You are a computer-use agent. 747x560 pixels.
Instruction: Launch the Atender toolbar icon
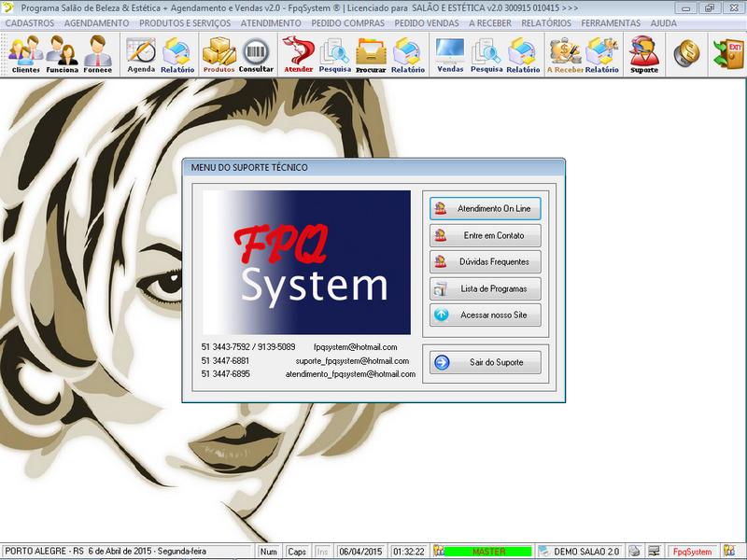(x=298, y=54)
